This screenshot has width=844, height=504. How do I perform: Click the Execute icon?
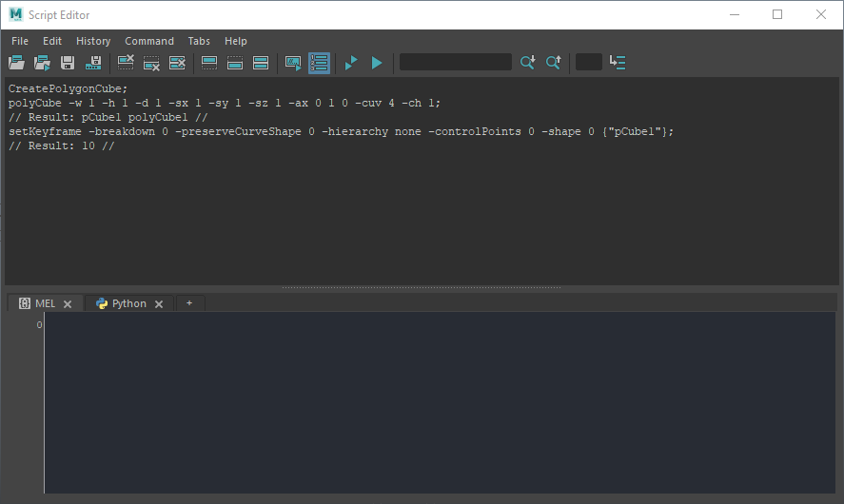pyautogui.click(x=377, y=63)
